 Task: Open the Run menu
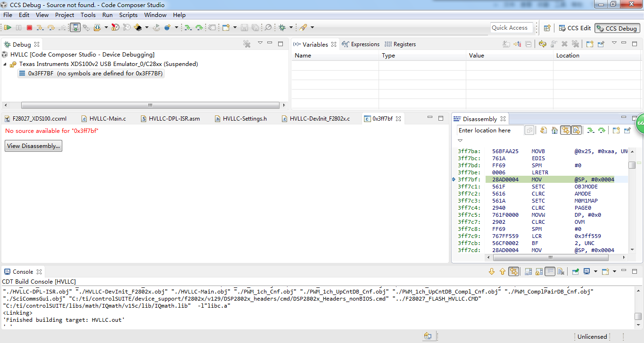click(107, 15)
